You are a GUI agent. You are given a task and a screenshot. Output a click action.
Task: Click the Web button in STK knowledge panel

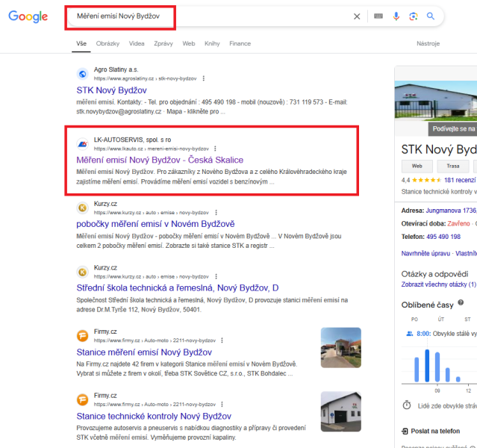click(x=417, y=167)
